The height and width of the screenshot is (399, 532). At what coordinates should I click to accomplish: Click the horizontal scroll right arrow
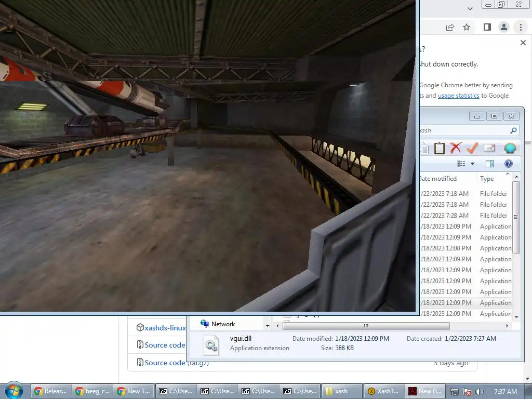[x=507, y=326]
